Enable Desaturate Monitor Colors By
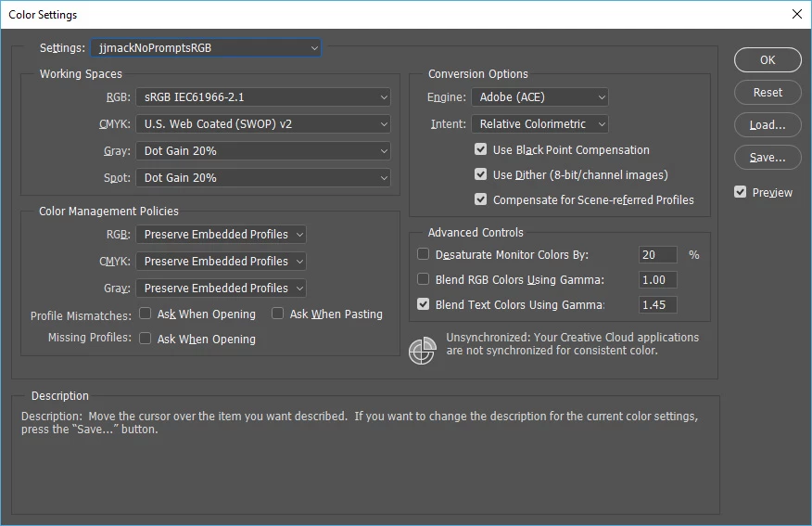The width and height of the screenshot is (812, 526). (x=423, y=254)
